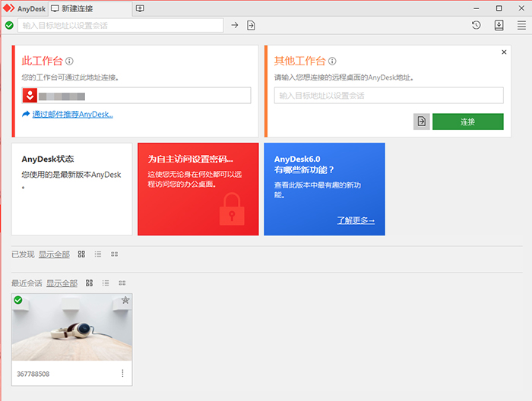532x401 pixels.
Task: Minimize the AnyDesk window
Action: pyautogui.click(x=477, y=8)
